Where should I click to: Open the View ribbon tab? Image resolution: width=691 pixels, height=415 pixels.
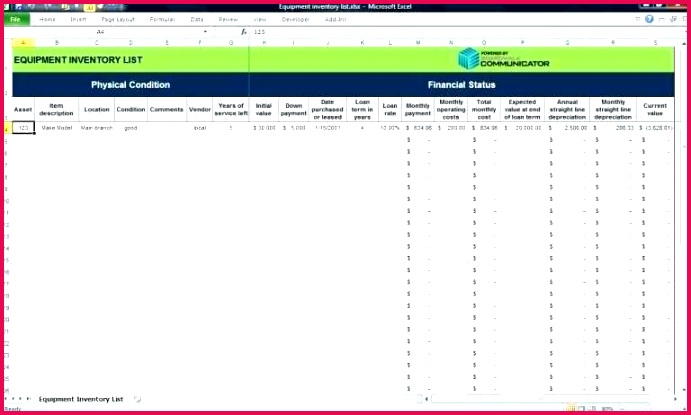[x=260, y=19]
